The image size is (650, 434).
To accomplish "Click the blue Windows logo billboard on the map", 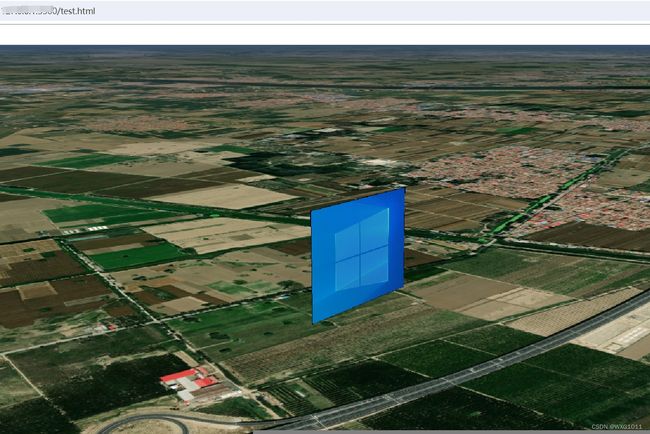I will (358, 256).
